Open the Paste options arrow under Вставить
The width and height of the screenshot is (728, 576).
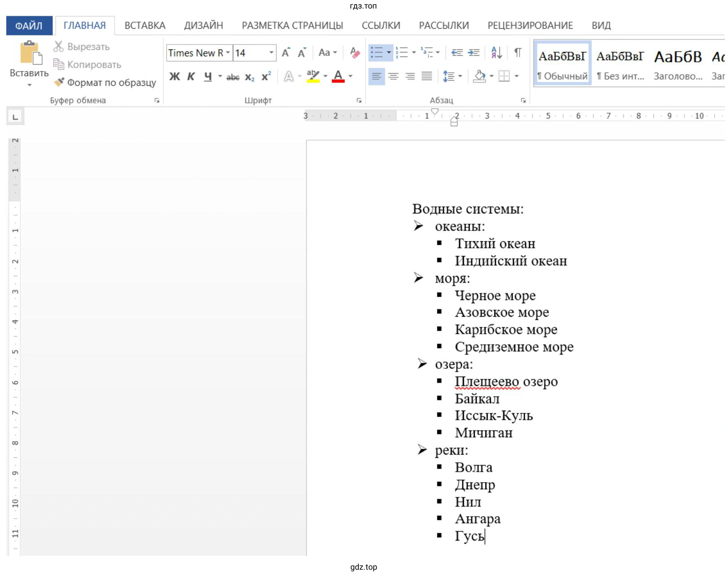coord(29,84)
